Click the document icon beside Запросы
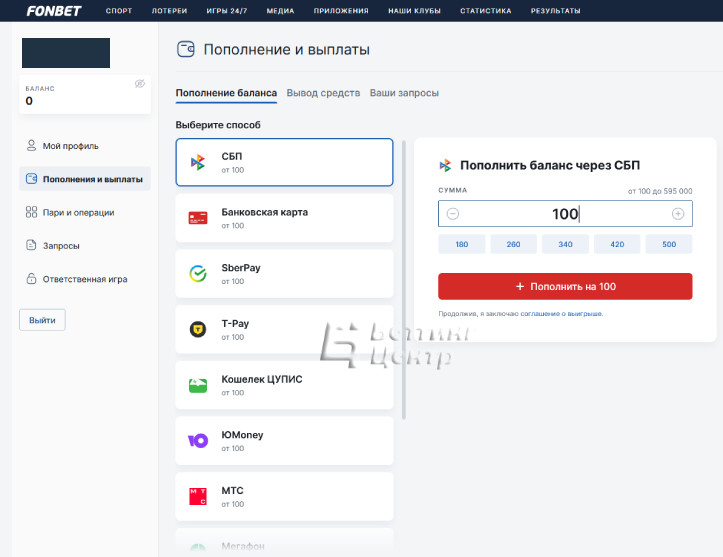Image resolution: width=723 pixels, height=557 pixels. [31, 245]
